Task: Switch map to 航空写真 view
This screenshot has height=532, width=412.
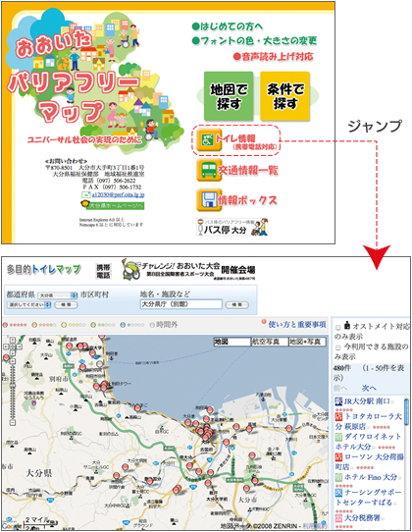Action: 270,342
